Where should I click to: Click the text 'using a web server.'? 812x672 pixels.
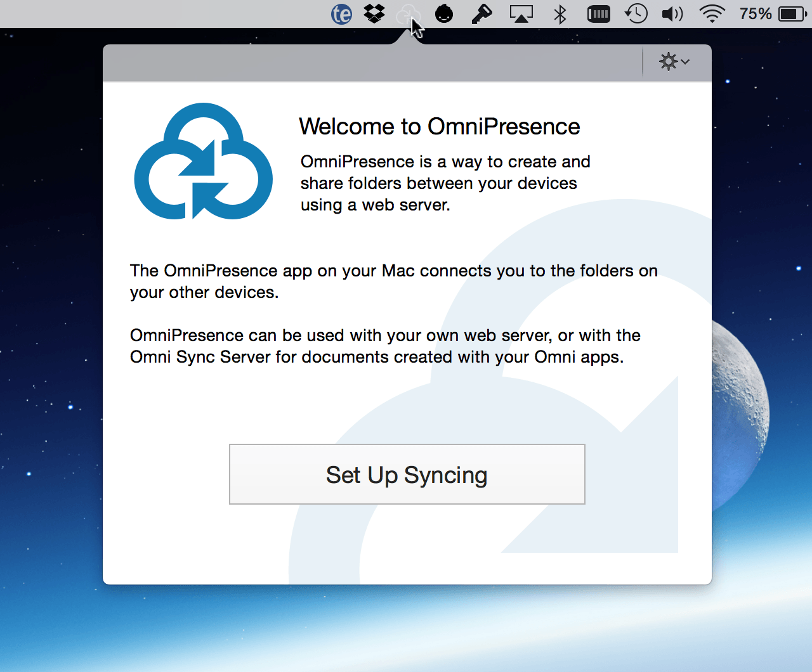click(376, 205)
